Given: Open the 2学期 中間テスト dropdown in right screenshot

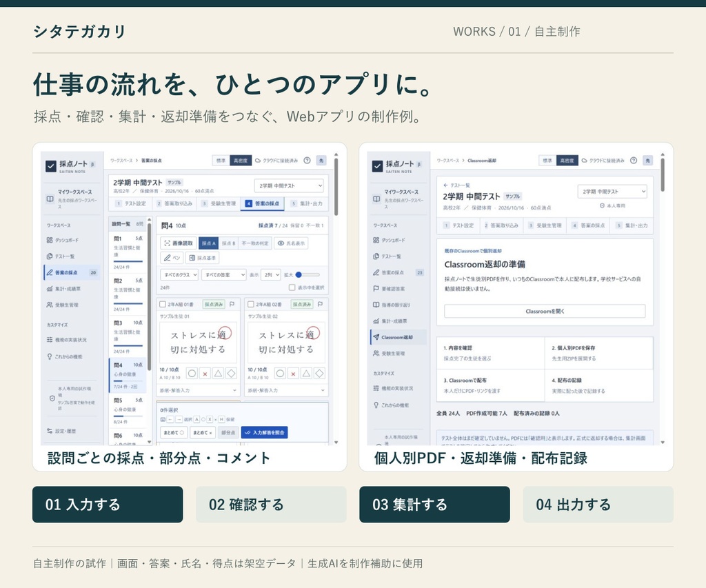Looking at the screenshot, I should coord(612,192).
